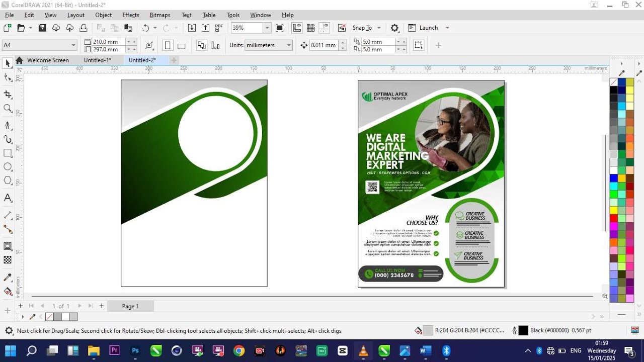This screenshot has width=644, height=362.
Task: Set page orientation to Landscape
Action: [182, 45]
